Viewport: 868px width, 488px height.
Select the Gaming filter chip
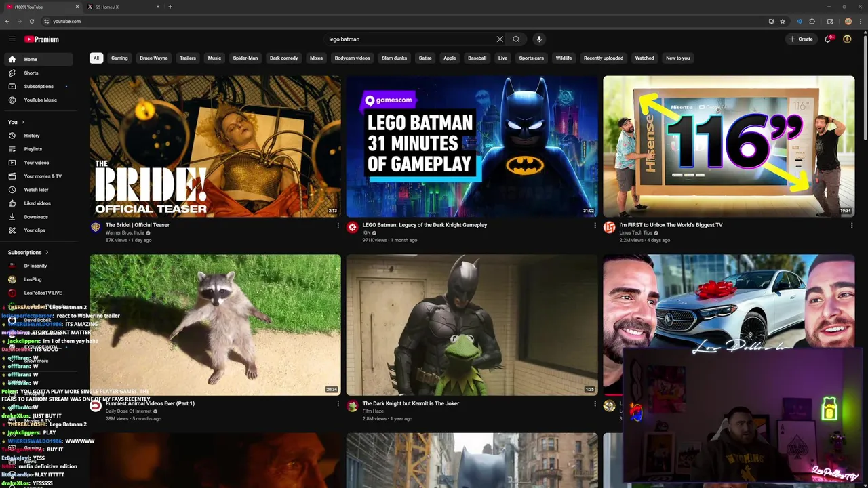pos(119,58)
